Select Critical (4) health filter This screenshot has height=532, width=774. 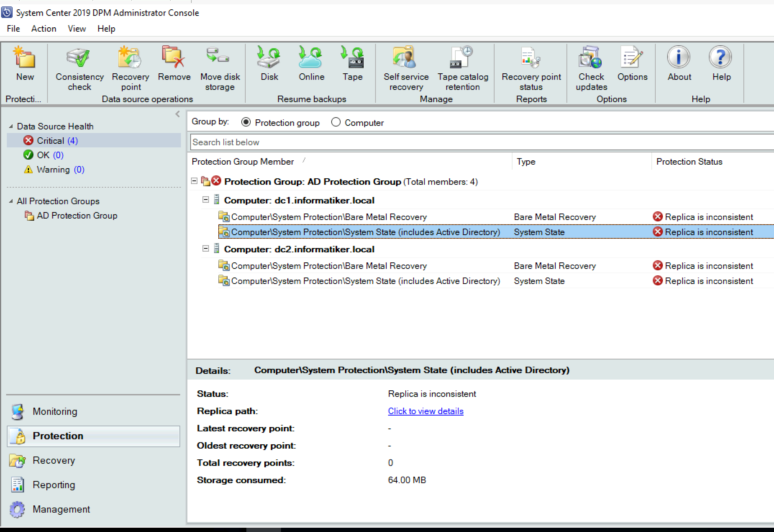click(x=94, y=141)
